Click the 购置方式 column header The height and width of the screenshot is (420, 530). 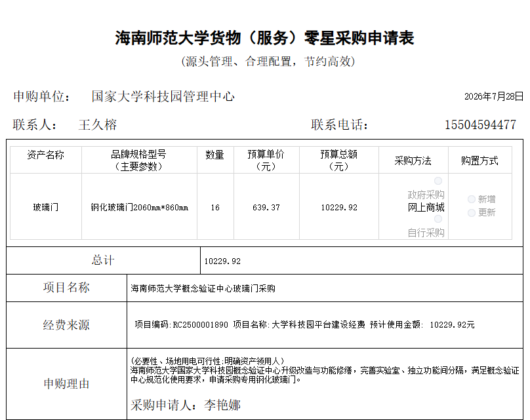(x=479, y=161)
